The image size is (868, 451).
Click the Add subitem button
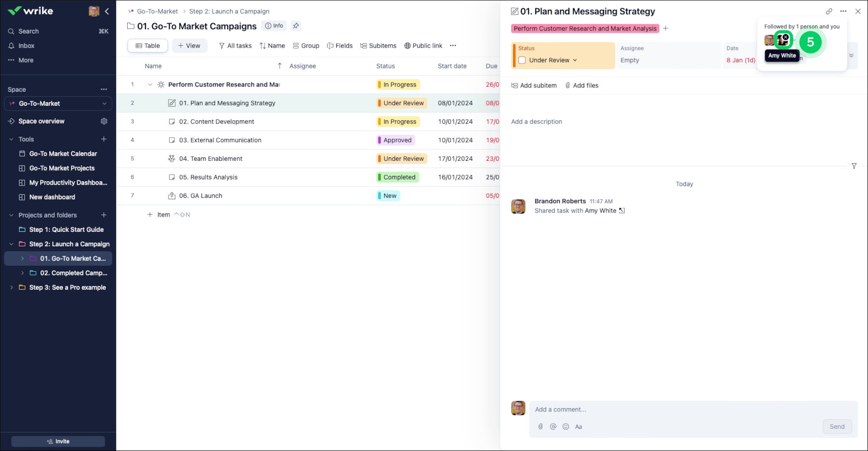pos(534,86)
